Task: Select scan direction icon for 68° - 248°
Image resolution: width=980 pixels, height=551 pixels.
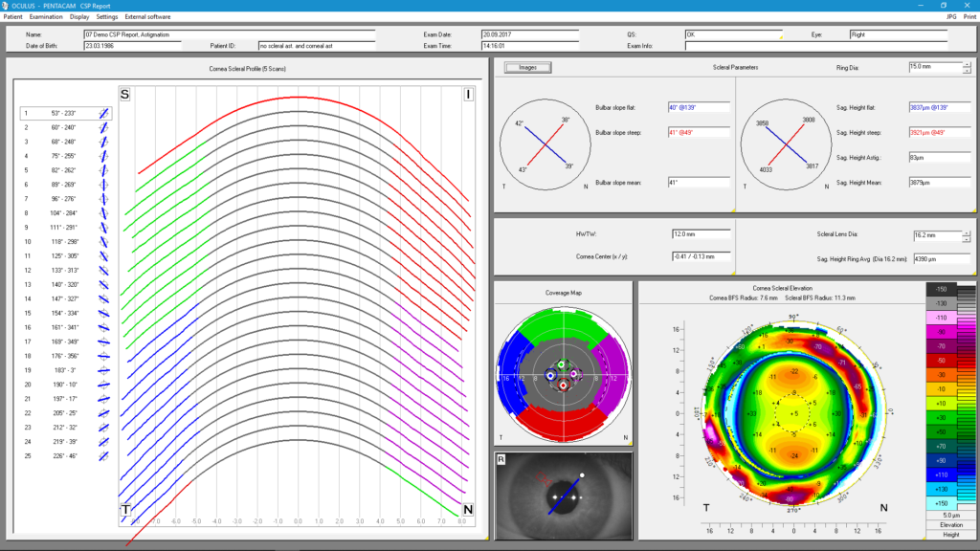Action: (103, 142)
